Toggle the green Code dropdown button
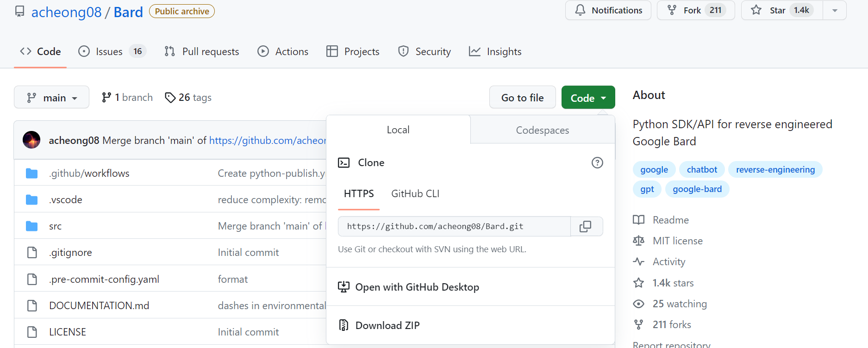This screenshot has width=868, height=348. click(x=588, y=97)
